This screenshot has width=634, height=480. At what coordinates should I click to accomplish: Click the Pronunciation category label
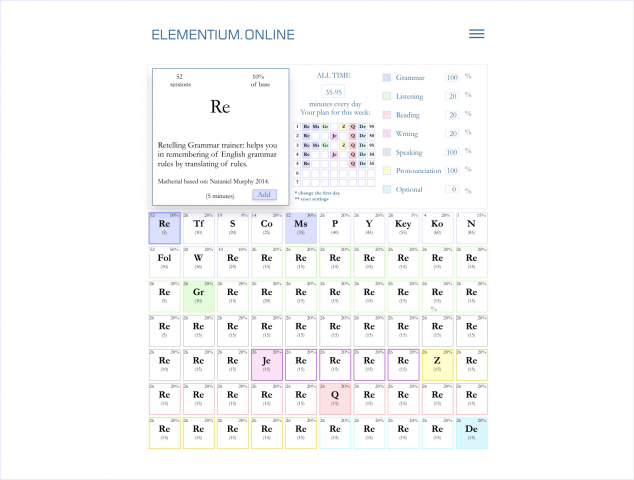coord(418,171)
